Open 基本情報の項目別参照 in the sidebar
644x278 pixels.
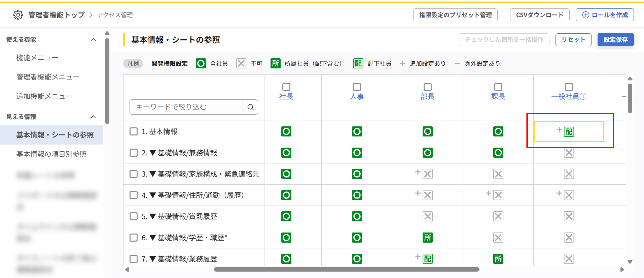52,154
